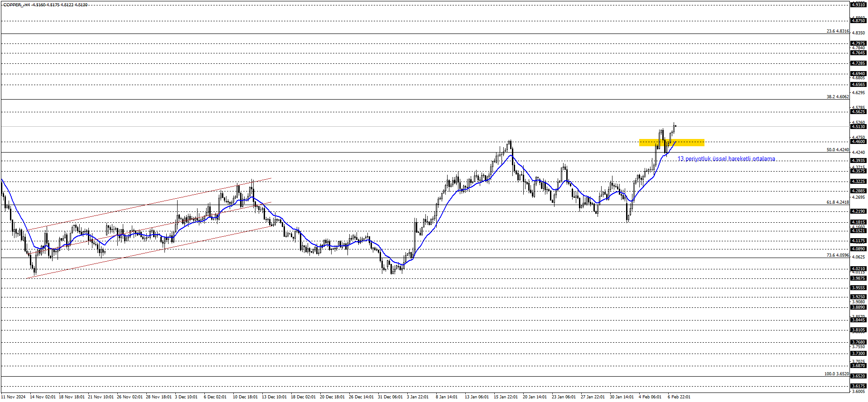868x402 pixels.
Task: Select the yellow highlighted rectangle zone
Action: coord(672,143)
